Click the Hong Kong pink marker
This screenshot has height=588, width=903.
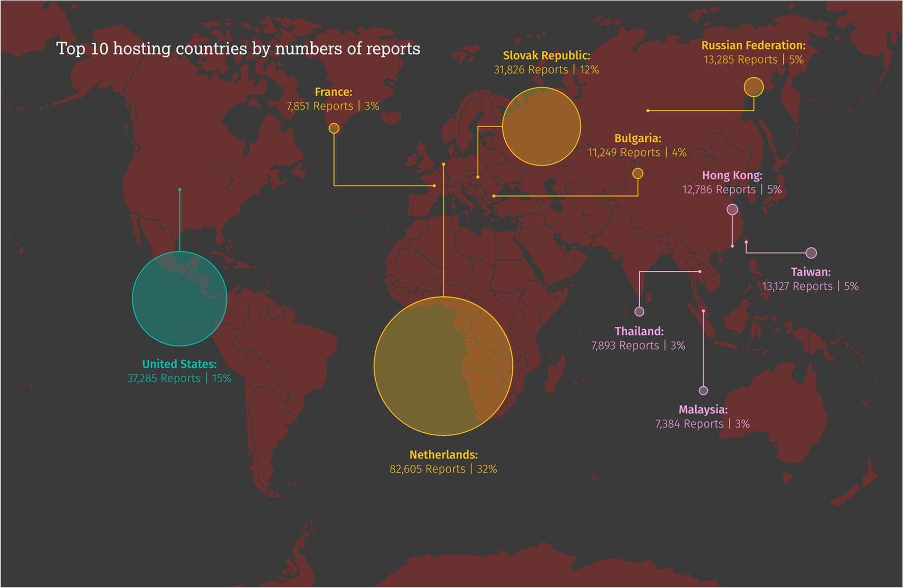(x=732, y=209)
